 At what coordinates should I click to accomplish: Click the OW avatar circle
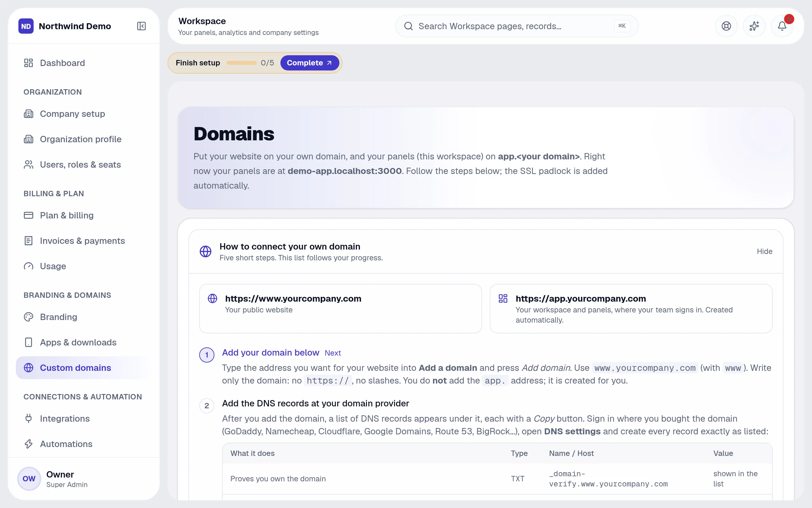click(29, 479)
